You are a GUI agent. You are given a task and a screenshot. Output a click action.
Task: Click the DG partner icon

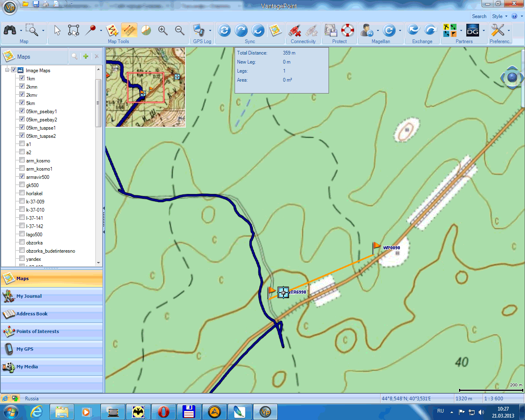pos(473,30)
